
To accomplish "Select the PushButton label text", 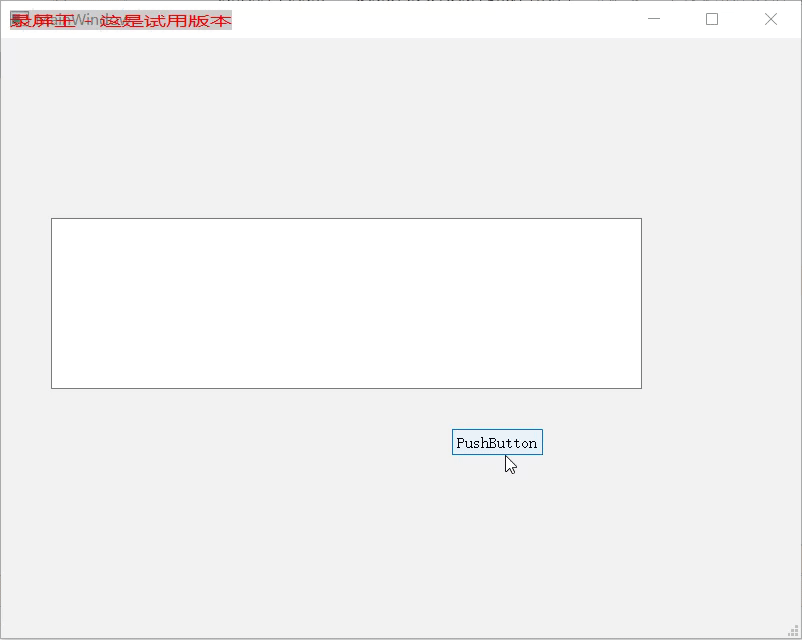I will 497,443.
